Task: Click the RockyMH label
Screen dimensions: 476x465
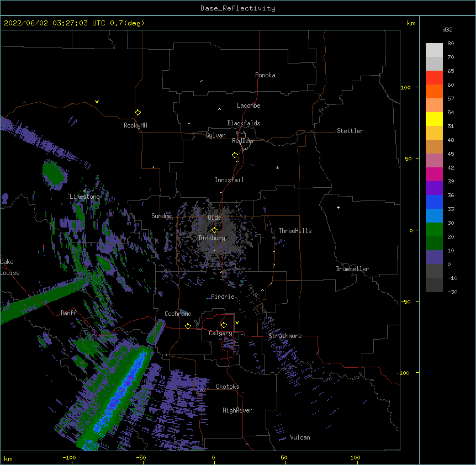Action: (135, 125)
